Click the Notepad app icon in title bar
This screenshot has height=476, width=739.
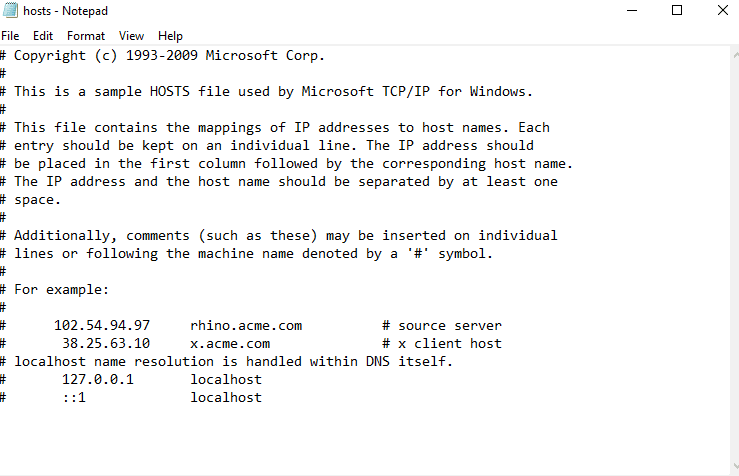tap(11, 10)
